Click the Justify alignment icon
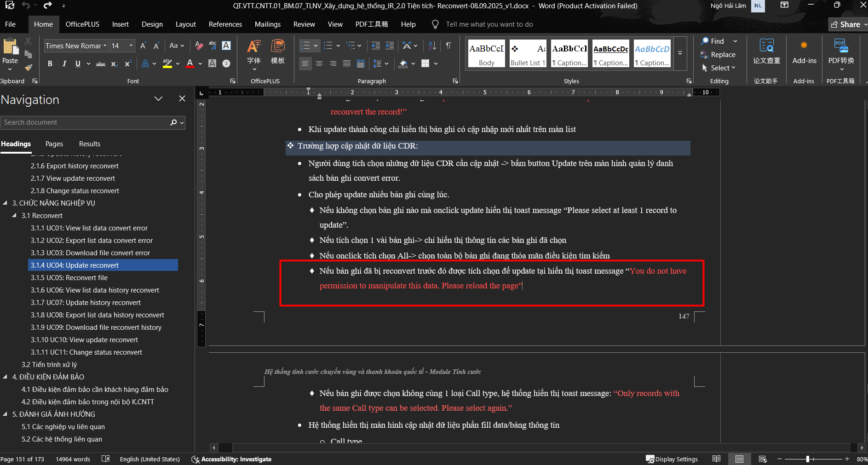The height and width of the screenshot is (465, 868). (x=347, y=63)
